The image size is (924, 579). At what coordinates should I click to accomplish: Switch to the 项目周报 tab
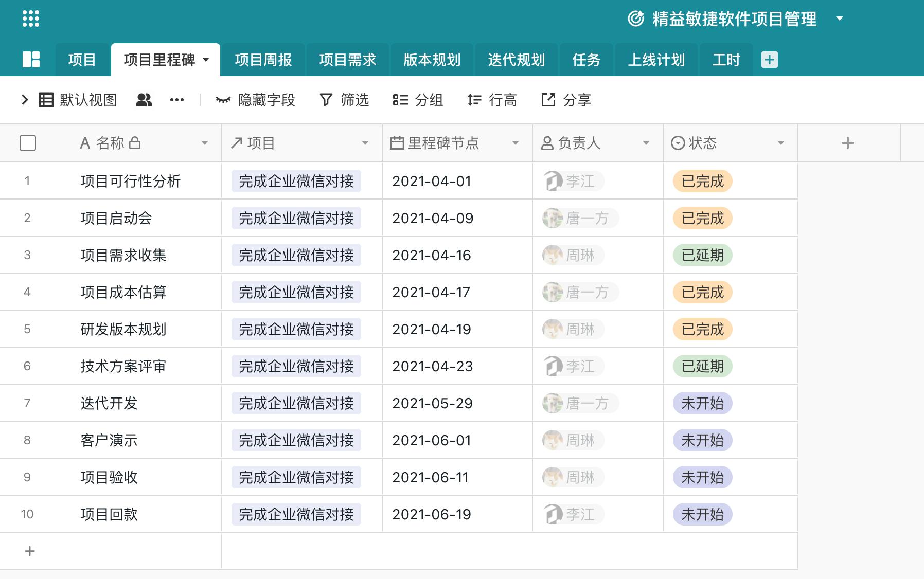(263, 60)
